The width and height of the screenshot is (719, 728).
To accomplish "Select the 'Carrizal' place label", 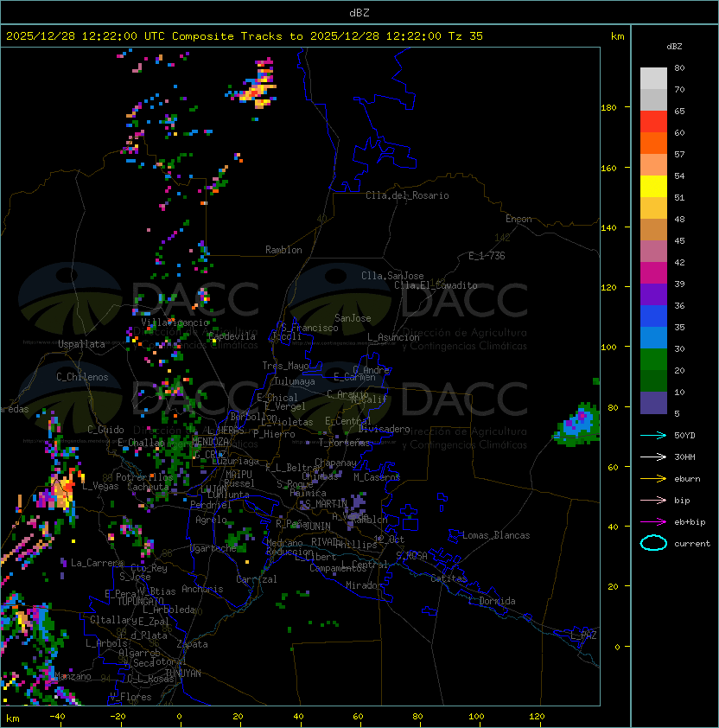I will (257, 579).
